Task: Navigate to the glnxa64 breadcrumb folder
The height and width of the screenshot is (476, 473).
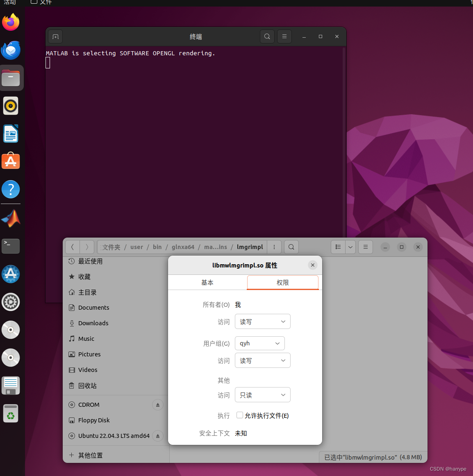Action: click(183, 247)
